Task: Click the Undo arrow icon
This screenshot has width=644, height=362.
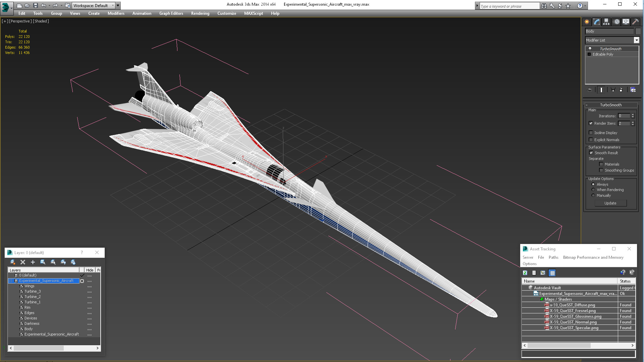Action: (43, 5)
